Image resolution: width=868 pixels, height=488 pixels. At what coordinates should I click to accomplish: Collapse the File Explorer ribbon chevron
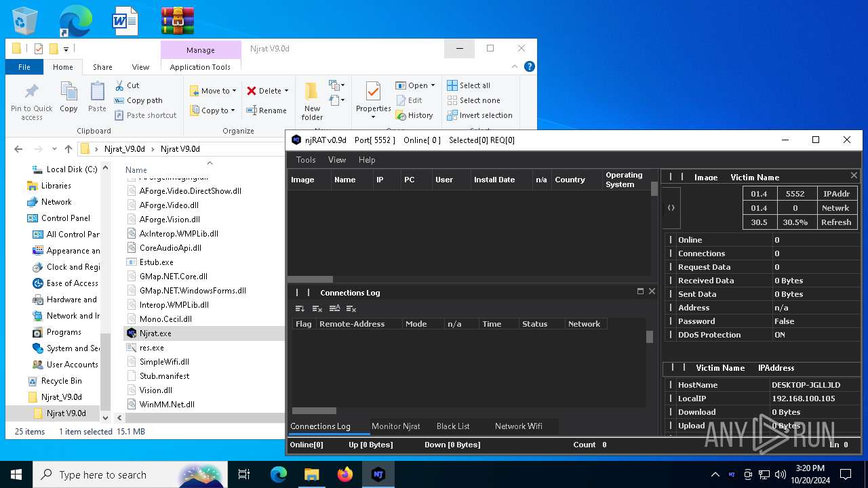[x=516, y=66]
